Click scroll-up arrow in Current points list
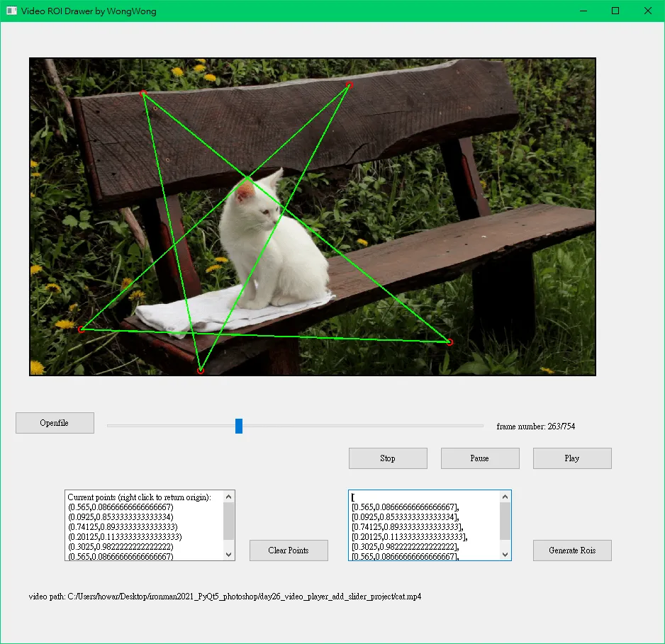The width and height of the screenshot is (665, 644). pos(228,497)
